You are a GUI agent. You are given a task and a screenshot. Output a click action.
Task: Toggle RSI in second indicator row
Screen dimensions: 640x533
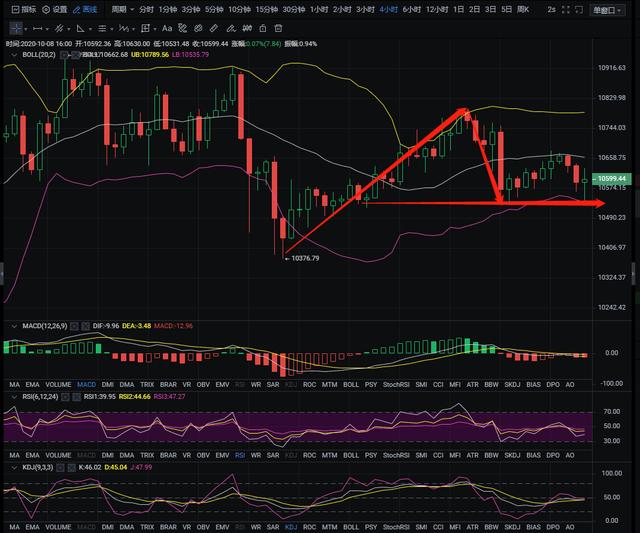tap(240, 455)
